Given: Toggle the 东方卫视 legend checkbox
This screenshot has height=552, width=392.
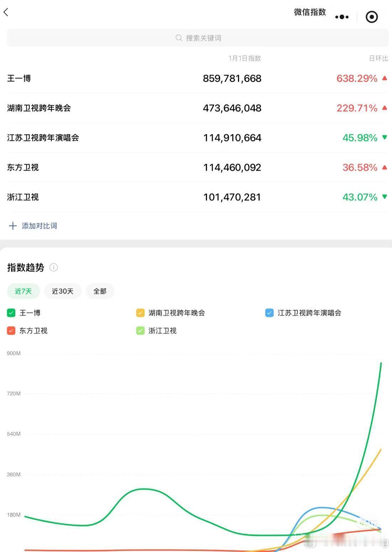Looking at the screenshot, I should (x=11, y=331).
